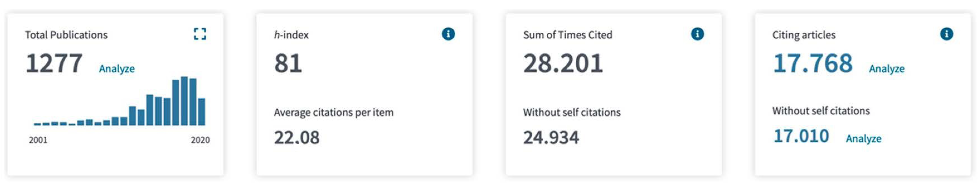Click the h-index info icon
The width and height of the screenshot is (980, 185).
[x=448, y=34]
